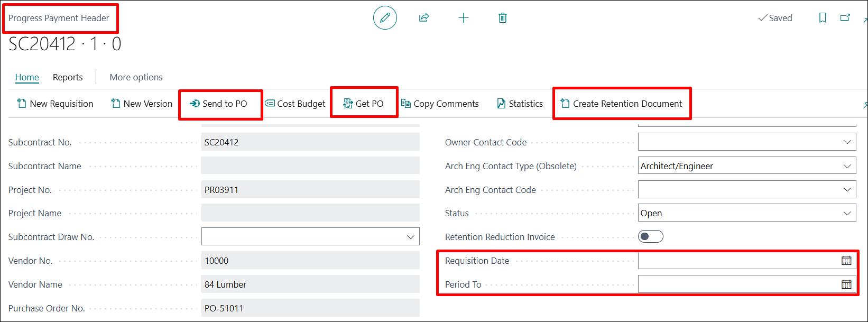Click the Purchase Order No. field PO-51011
Screen dimensions: 868x322
point(310,308)
